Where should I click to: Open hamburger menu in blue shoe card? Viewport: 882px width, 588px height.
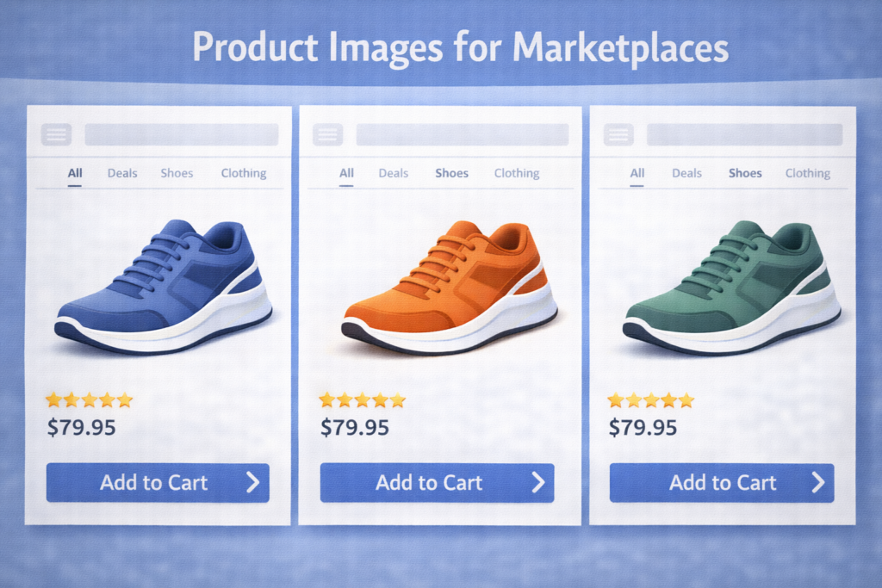[x=56, y=135]
